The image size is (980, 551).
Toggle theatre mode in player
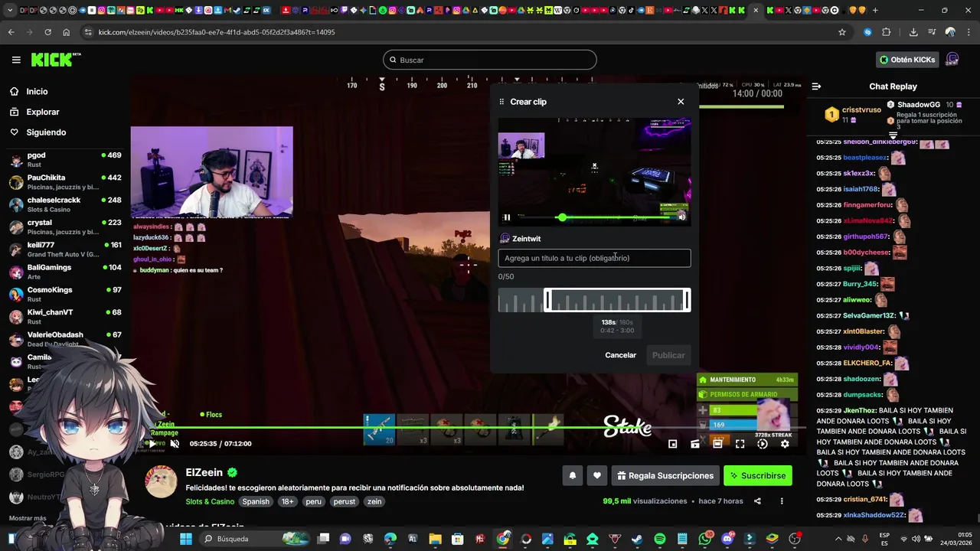pos(717,444)
